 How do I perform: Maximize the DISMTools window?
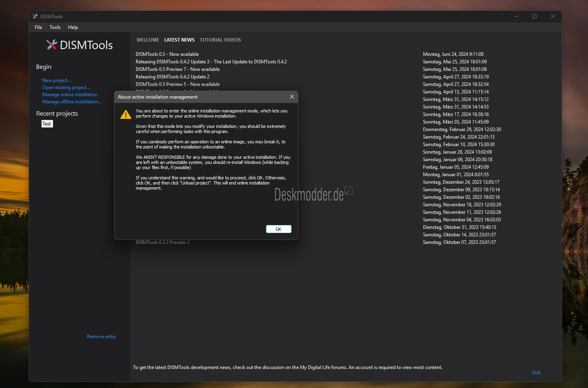[535, 16]
